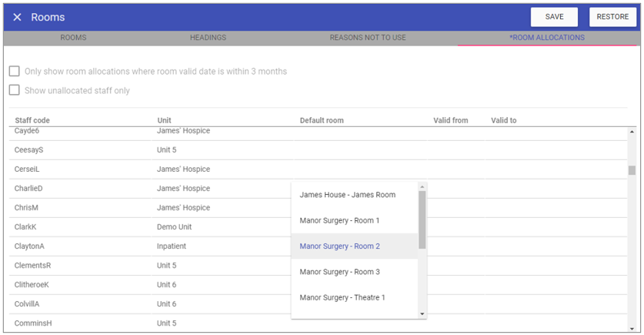
Task: Click the staff table scroll down arrow
Action: (x=632, y=327)
